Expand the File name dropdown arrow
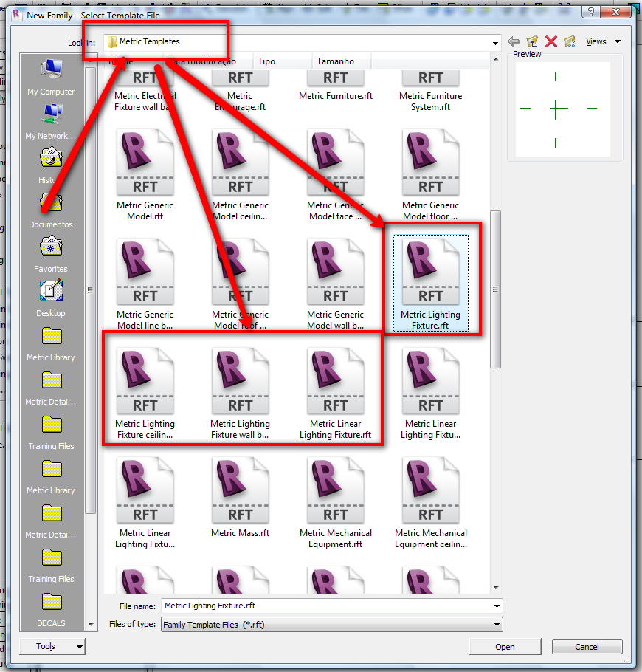The width and height of the screenshot is (642, 672). tap(497, 606)
